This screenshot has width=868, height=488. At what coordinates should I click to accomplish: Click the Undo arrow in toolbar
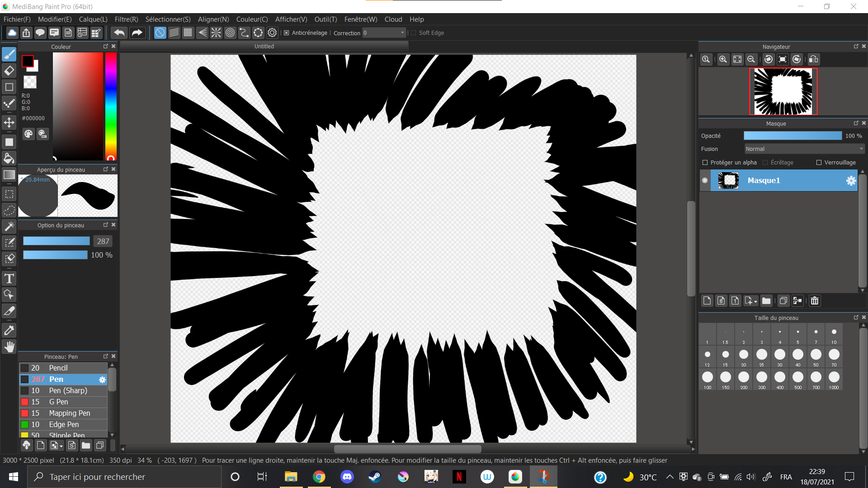pyautogui.click(x=119, y=33)
